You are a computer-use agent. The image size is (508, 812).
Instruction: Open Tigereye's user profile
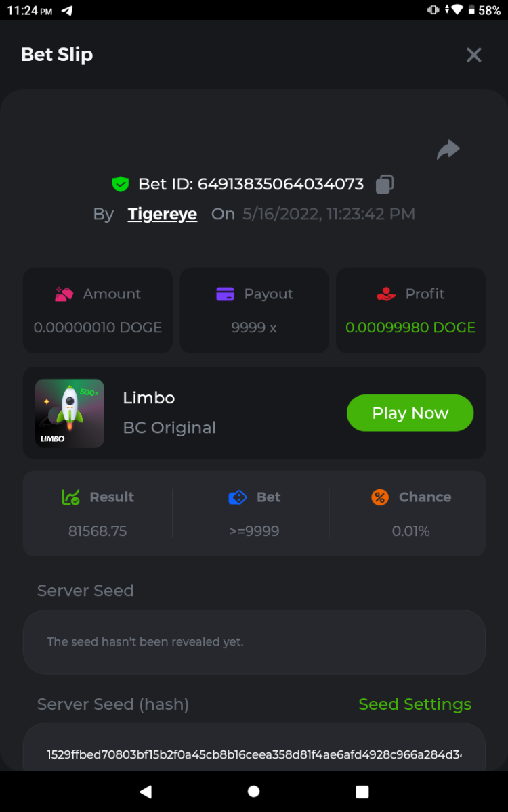pos(163,215)
